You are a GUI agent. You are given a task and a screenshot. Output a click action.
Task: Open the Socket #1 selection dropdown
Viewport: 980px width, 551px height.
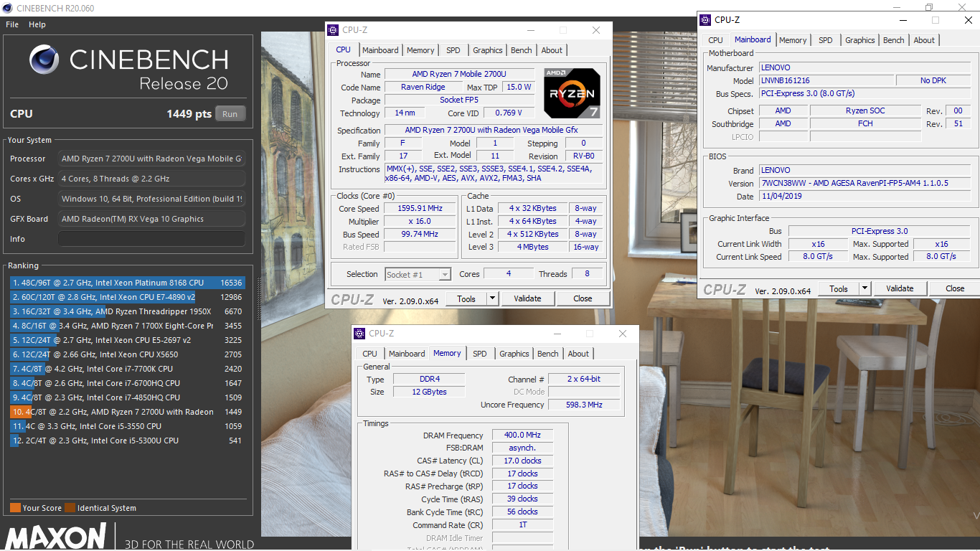pos(418,274)
